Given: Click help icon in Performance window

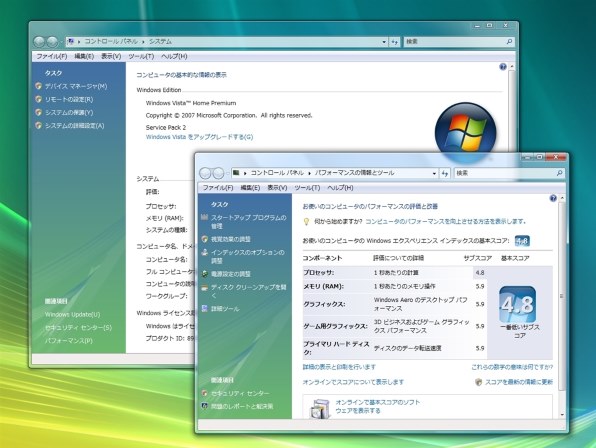Looking at the screenshot, I should (x=553, y=198).
